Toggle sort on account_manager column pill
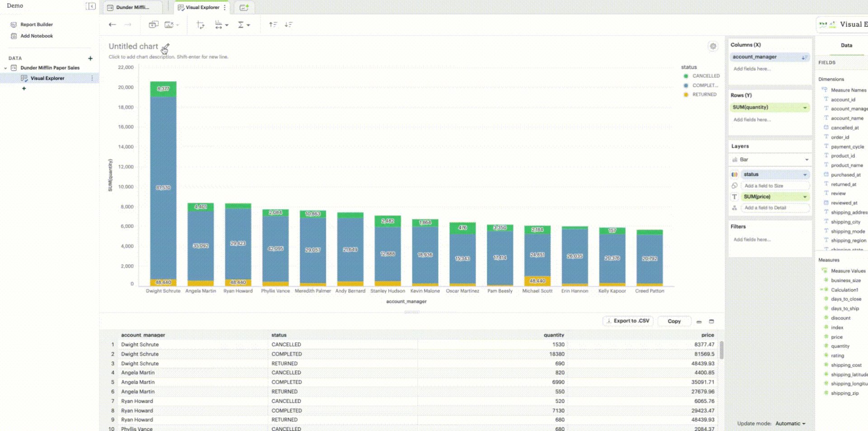Image resolution: width=868 pixels, height=431 pixels. pos(804,57)
